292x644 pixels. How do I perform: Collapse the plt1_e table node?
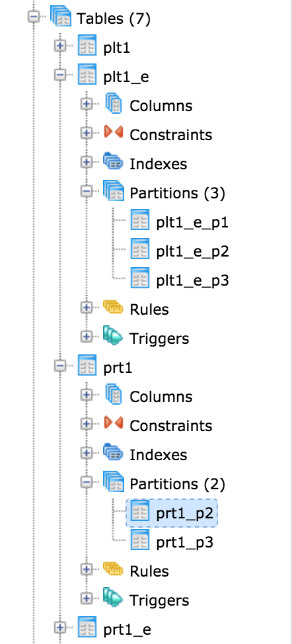pos(60,75)
